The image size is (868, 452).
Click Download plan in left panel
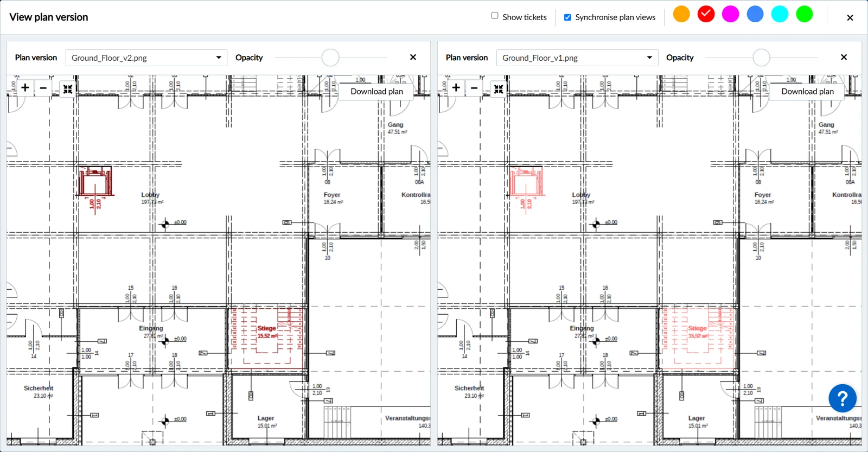coord(376,91)
